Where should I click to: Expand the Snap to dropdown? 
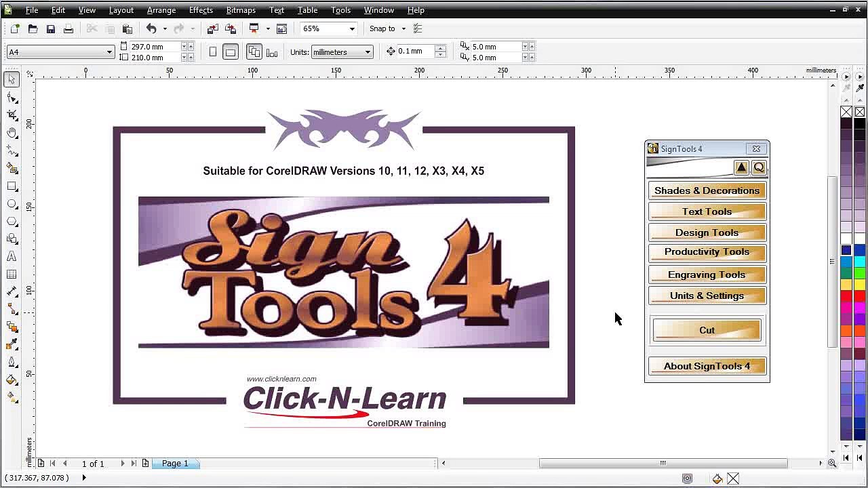coord(403,28)
